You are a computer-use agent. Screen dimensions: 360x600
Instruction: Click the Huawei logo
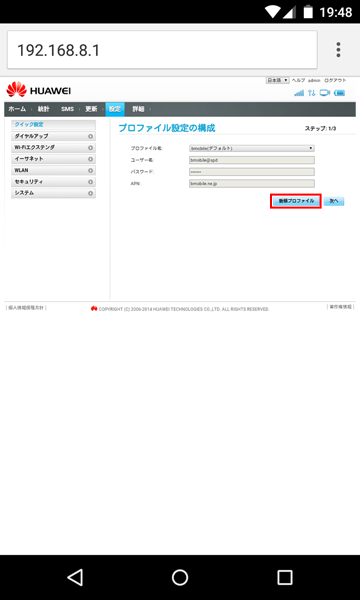(39, 90)
